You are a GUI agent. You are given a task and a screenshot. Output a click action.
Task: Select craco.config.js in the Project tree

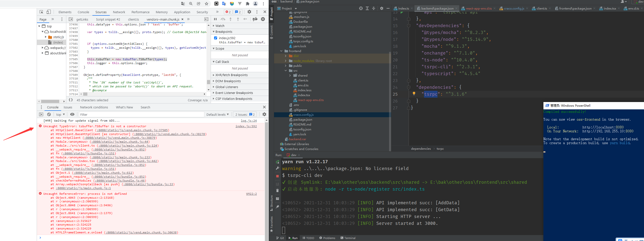(x=303, y=115)
